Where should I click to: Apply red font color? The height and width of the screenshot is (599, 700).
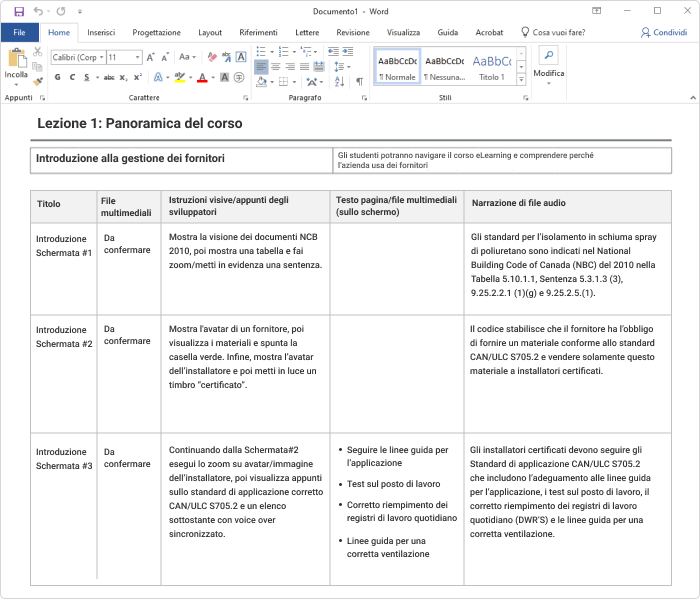(202, 78)
